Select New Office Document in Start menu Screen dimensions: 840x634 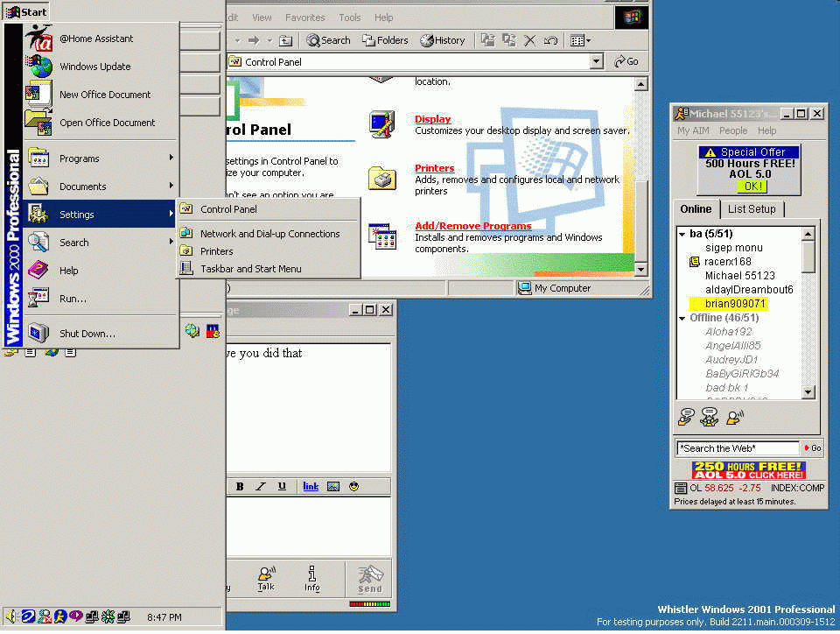(x=100, y=95)
